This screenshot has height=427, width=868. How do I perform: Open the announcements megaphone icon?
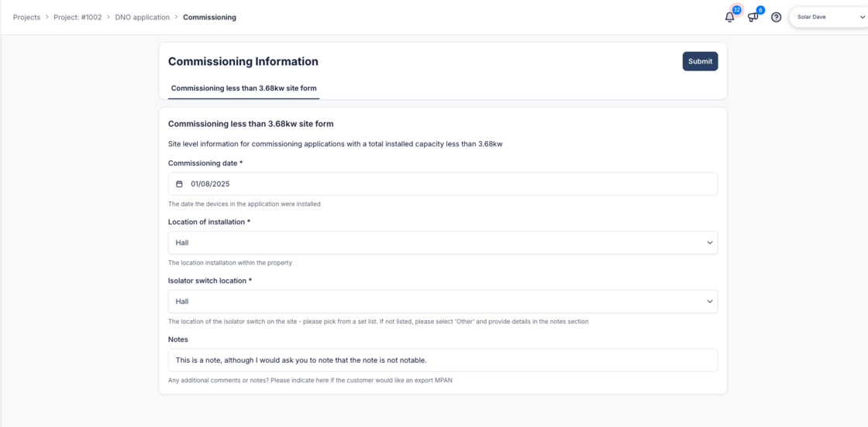click(x=753, y=17)
